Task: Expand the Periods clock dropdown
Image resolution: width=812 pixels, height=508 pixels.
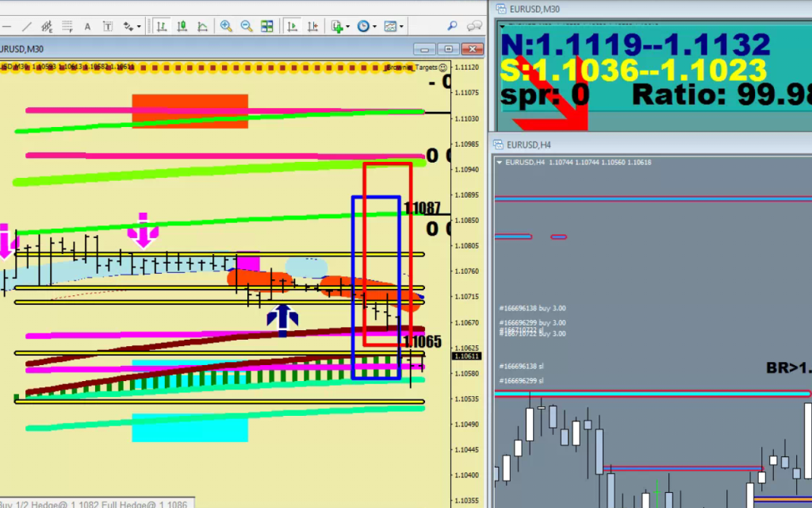Action: point(374,27)
